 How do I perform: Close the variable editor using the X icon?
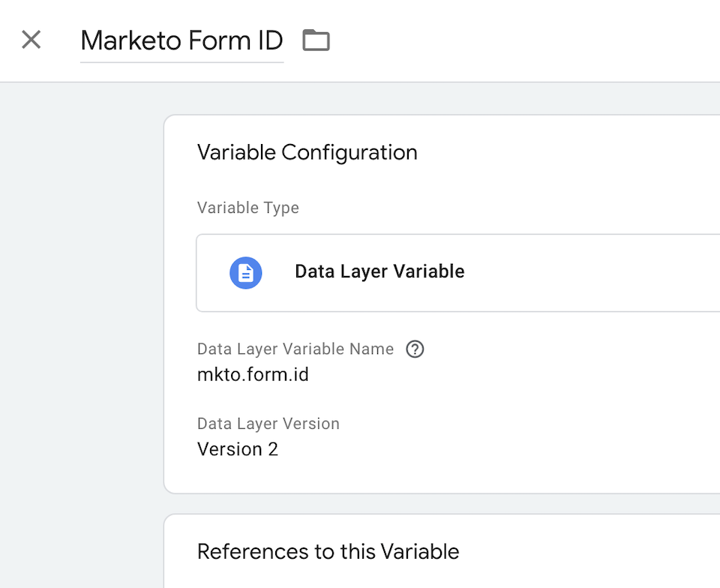(x=31, y=40)
